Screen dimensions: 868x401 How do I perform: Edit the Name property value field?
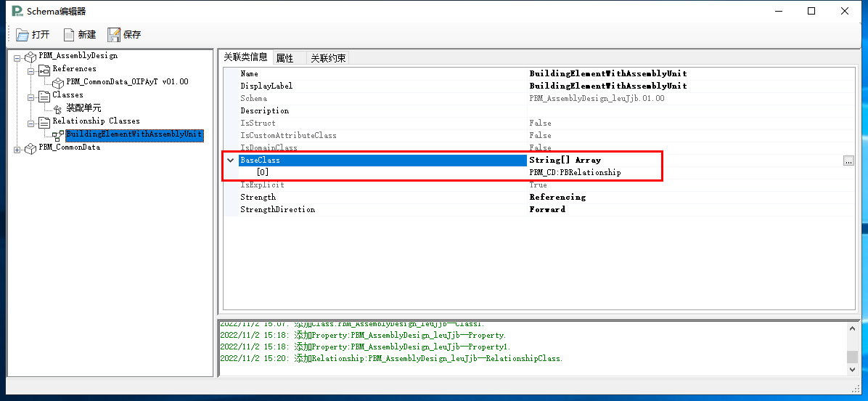[691, 73]
